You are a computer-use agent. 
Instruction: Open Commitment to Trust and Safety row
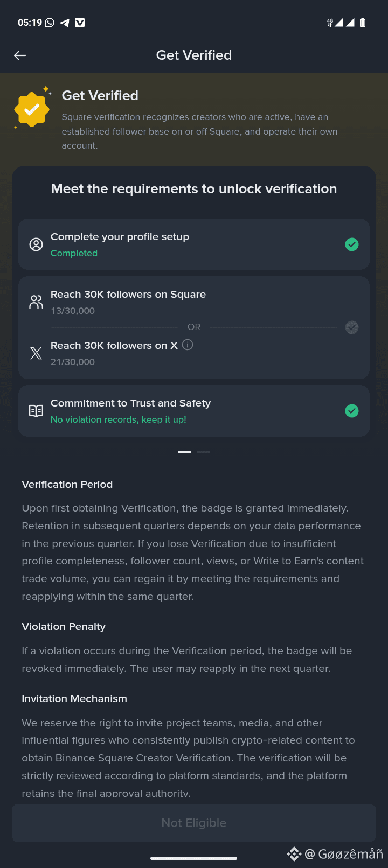194,411
